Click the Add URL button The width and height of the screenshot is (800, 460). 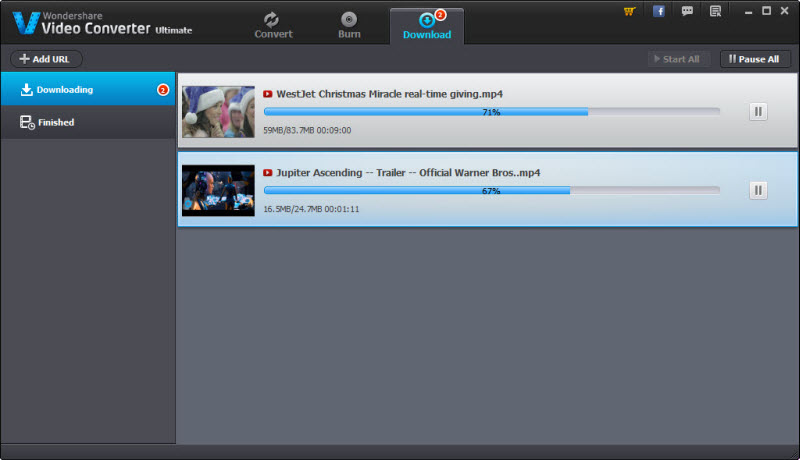[x=46, y=59]
